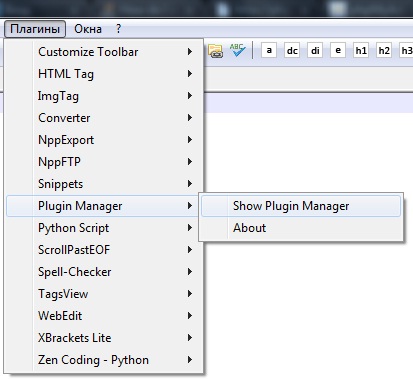This screenshot has width=413, height=379.
Task: Expand arrow next to Zen Coding - Python
Action: (190, 360)
